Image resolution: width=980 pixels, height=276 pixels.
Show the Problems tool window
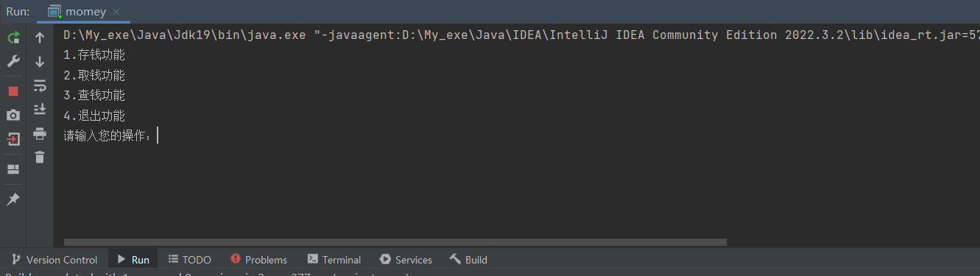258,259
